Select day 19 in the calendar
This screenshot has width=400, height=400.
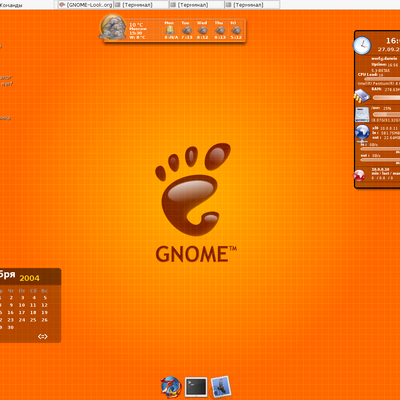point(44,313)
